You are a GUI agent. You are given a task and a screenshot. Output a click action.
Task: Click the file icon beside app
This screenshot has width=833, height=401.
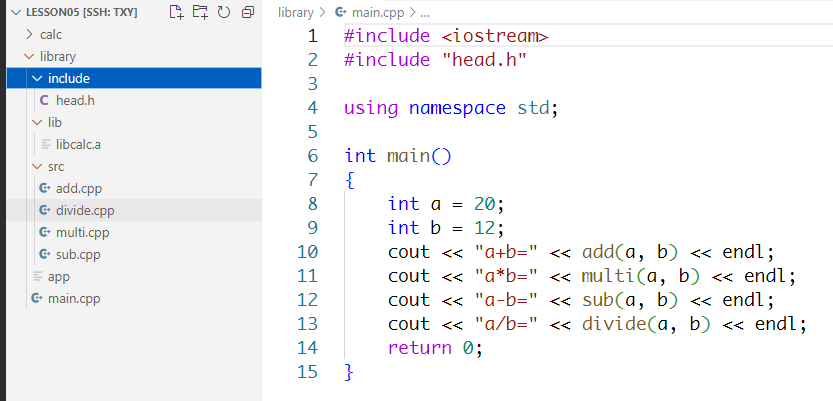37,276
